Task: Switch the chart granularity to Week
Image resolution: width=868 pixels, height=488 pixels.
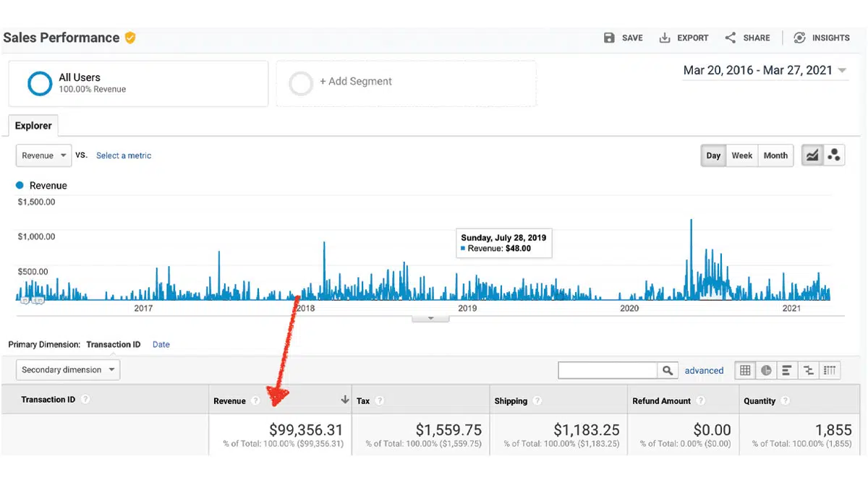Action: (741, 155)
